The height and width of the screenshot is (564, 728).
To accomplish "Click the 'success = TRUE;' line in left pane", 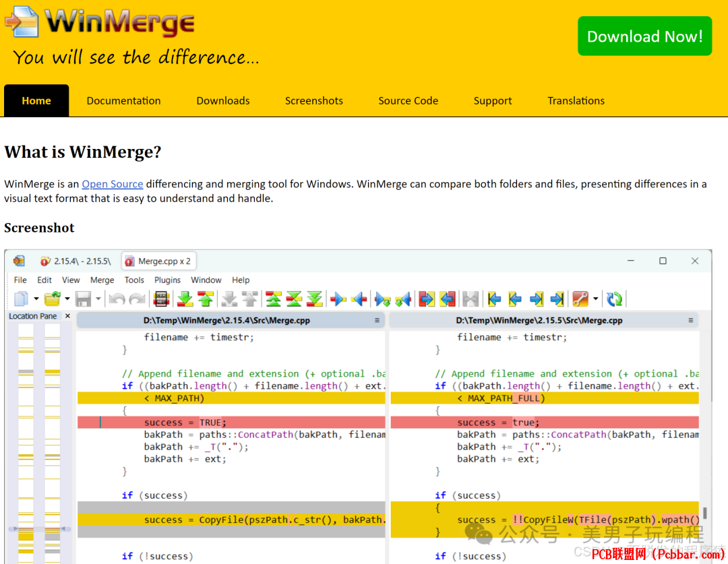I will (231, 422).
